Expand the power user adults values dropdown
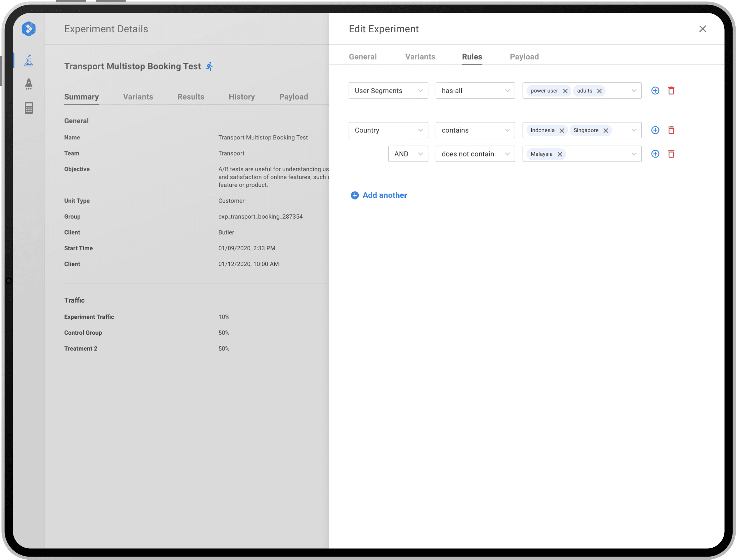 [634, 91]
